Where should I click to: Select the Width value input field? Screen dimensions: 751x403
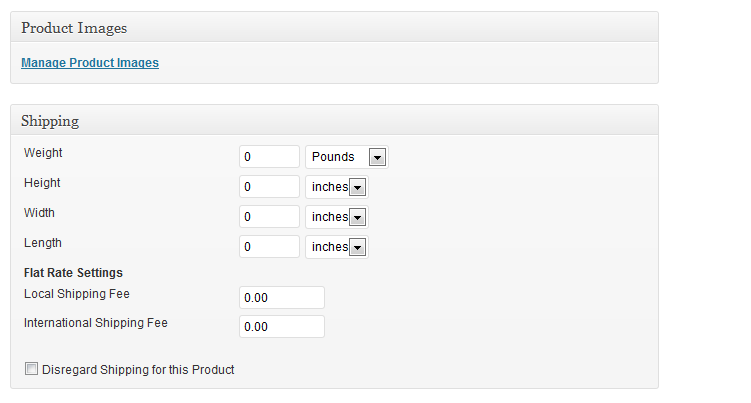click(269, 217)
